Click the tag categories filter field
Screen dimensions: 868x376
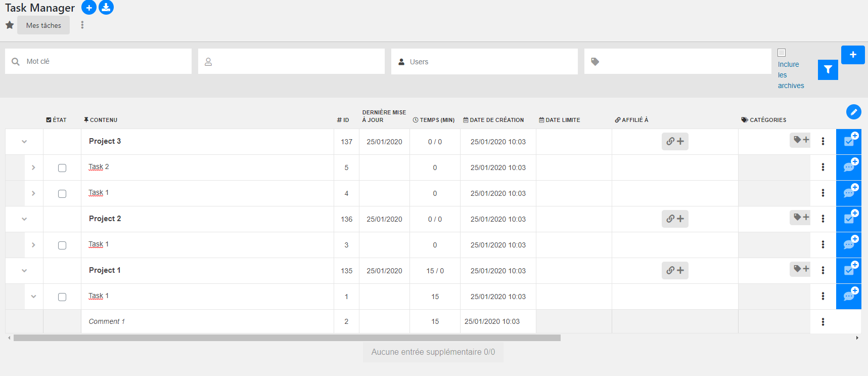click(677, 61)
